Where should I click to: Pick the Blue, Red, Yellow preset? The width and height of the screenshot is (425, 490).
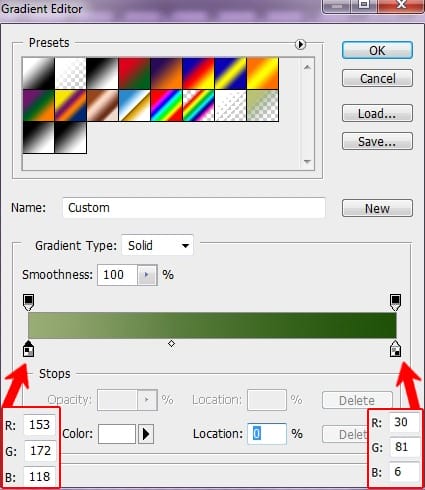click(199, 73)
